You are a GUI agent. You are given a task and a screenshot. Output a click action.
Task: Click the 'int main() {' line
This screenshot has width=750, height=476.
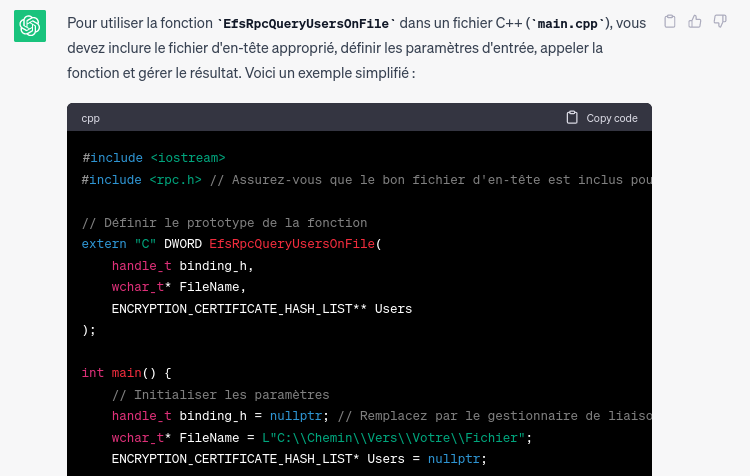pos(126,373)
